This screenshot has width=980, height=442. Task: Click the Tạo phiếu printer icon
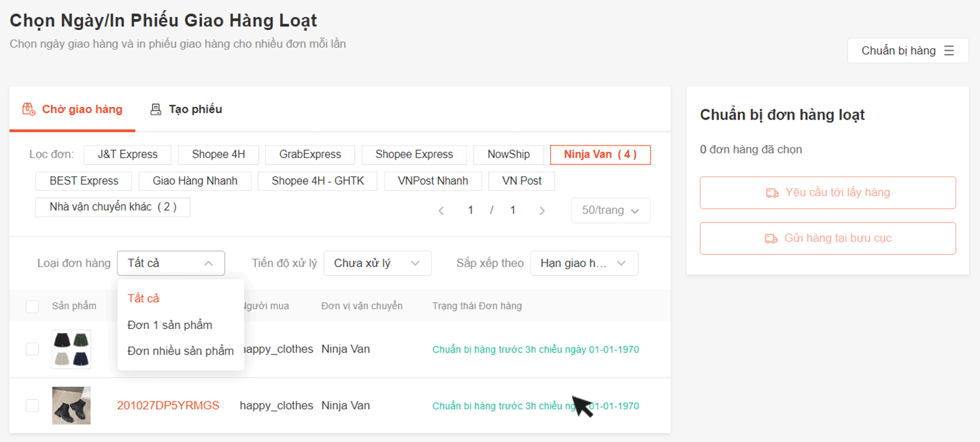click(x=155, y=109)
